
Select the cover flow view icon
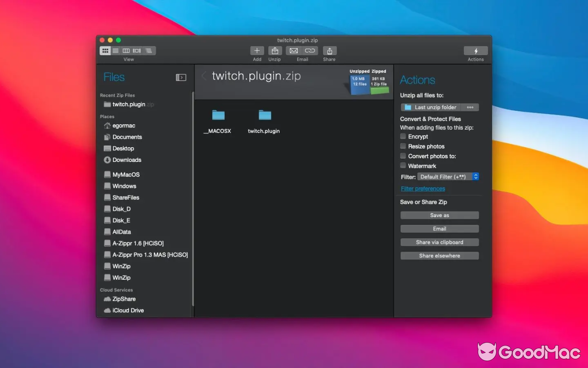pos(136,51)
